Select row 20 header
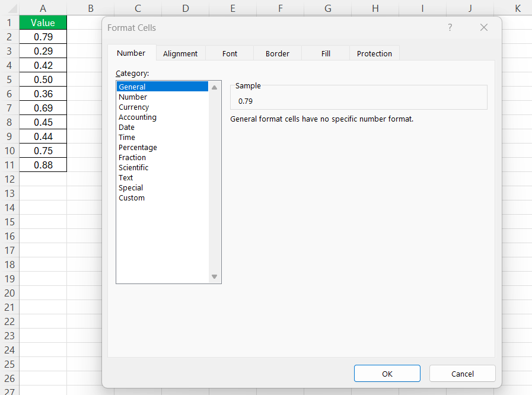Viewport: 532px width, 395px height. point(9,293)
